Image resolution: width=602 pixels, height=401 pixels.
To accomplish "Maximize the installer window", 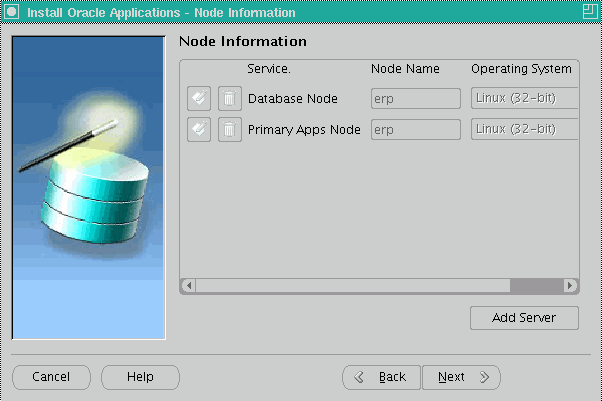I will (590, 12).
